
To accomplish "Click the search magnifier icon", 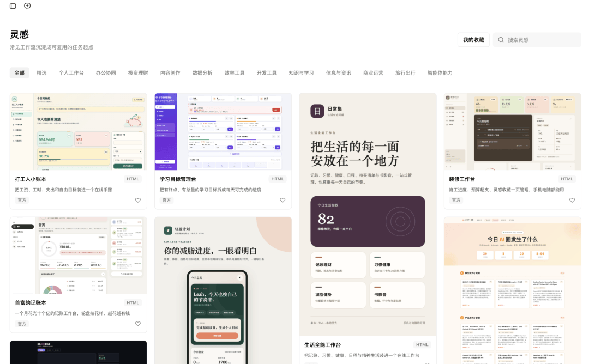I will (501, 40).
